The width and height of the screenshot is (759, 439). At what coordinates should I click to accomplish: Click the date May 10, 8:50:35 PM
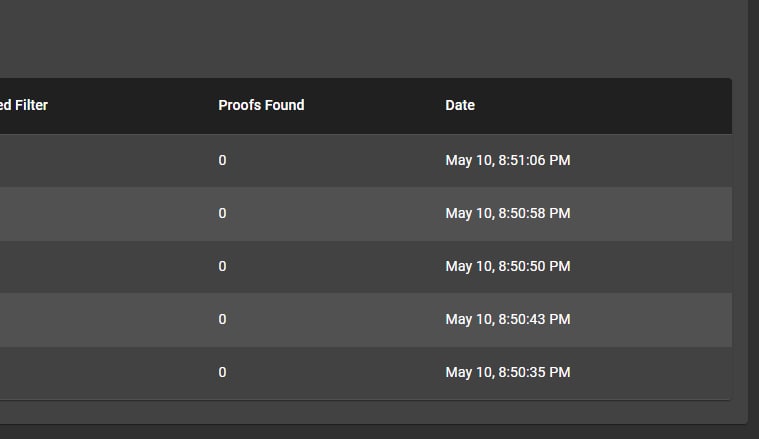(x=507, y=372)
